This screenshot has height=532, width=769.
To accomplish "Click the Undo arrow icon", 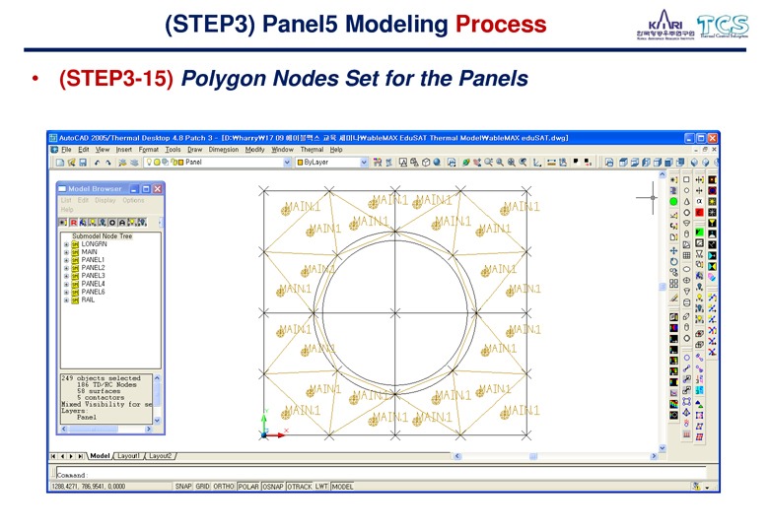I will [97, 163].
